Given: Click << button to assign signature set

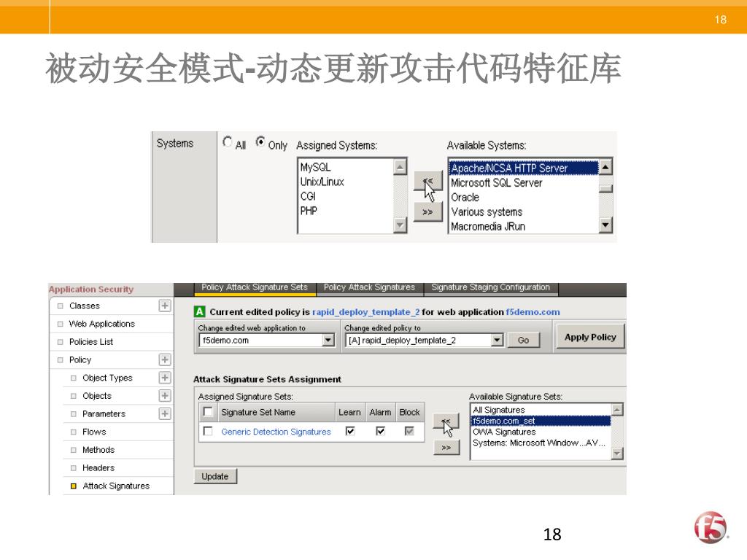Looking at the screenshot, I should pyautogui.click(x=446, y=421).
